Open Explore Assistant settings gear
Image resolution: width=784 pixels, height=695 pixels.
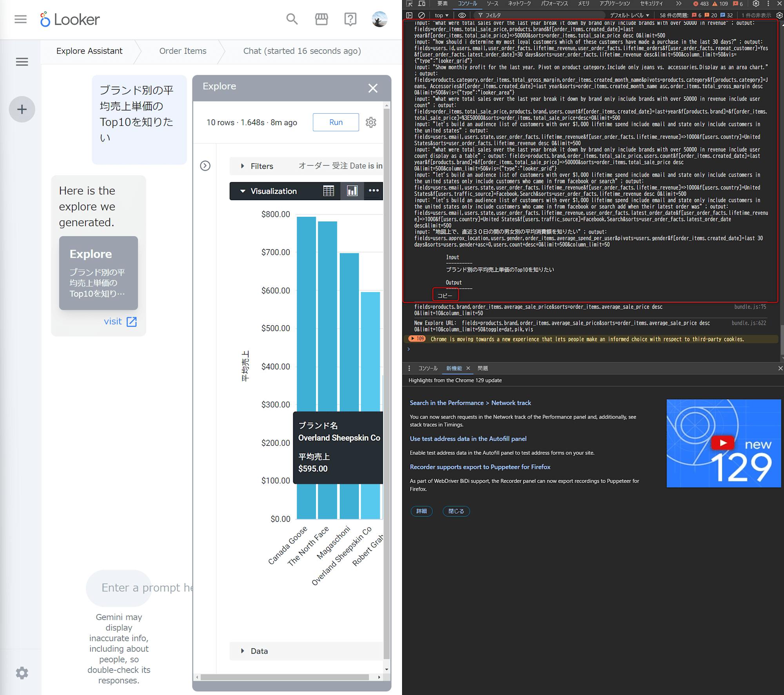(x=22, y=673)
